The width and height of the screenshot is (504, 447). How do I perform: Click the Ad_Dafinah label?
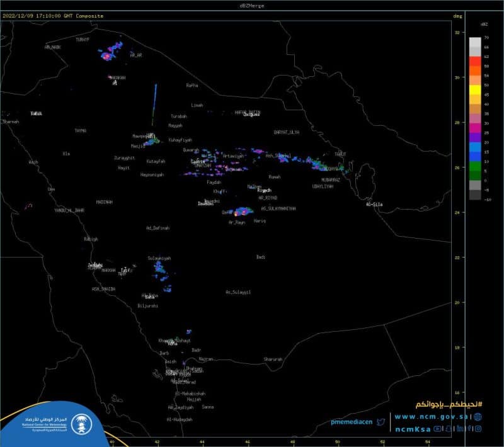tap(157, 228)
